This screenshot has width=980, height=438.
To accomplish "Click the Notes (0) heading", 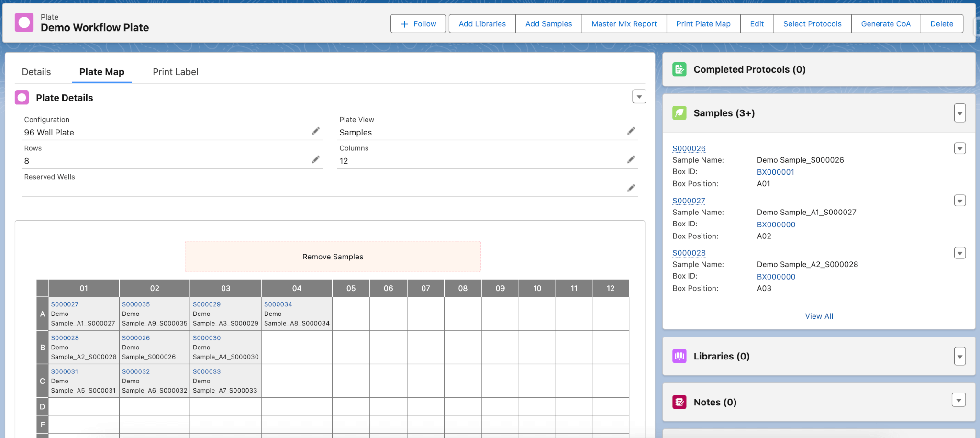I will click(715, 402).
